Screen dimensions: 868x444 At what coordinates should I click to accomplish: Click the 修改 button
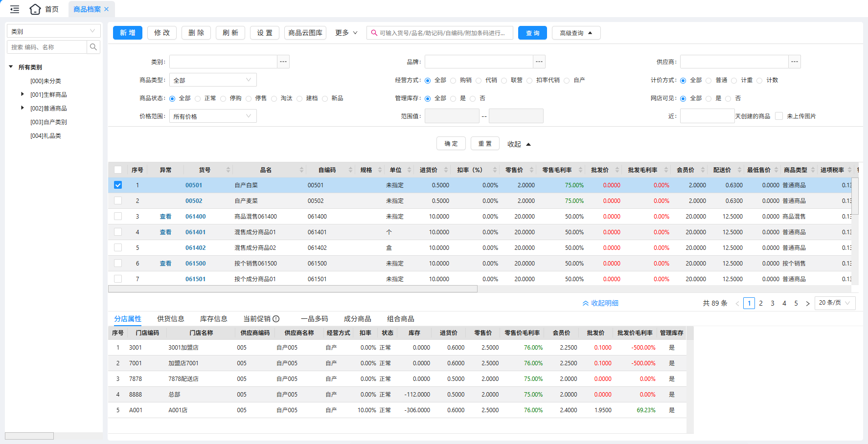(162, 33)
